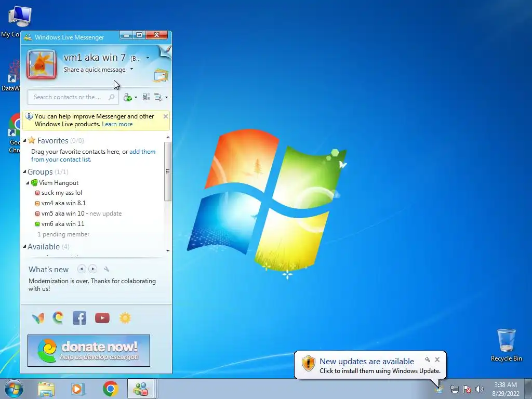Click the MSN butterfly icon
Viewport: 532px width, 399px height.
[38, 318]
